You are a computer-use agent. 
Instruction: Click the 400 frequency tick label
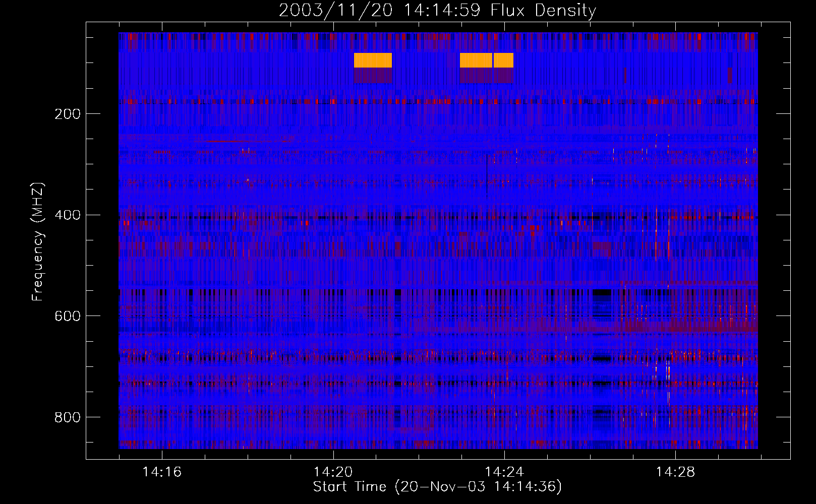point(68,215)
